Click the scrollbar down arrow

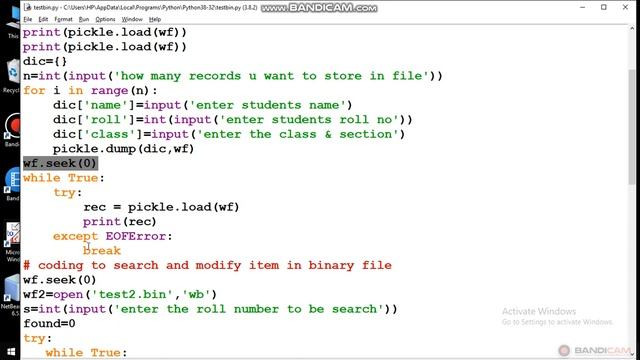tap(632, 354)
